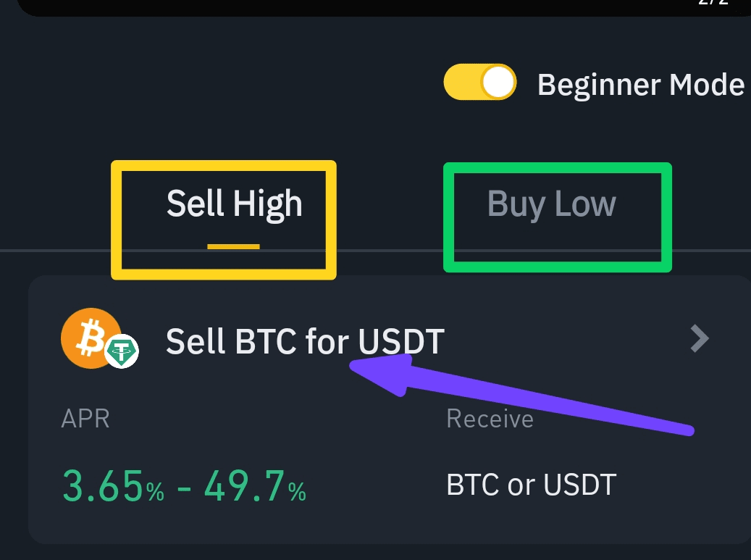Click the white knob of Beginner Mode switch

498,83
